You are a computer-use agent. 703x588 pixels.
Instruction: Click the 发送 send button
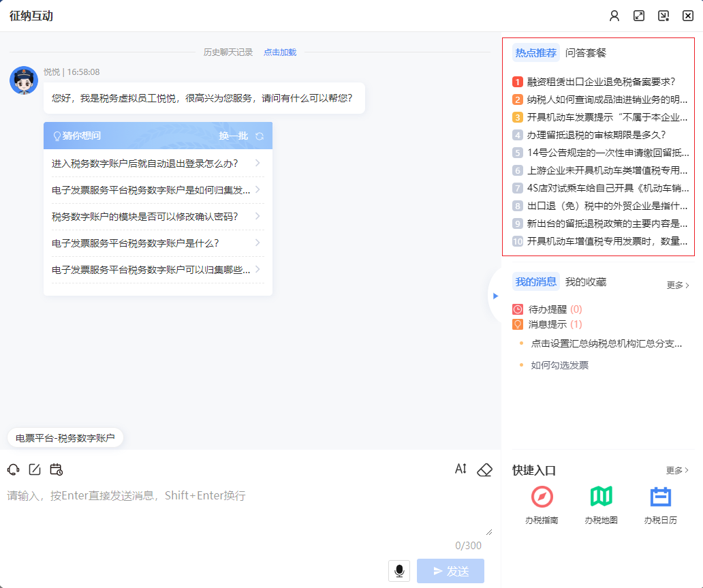click(x=450, y=571)
